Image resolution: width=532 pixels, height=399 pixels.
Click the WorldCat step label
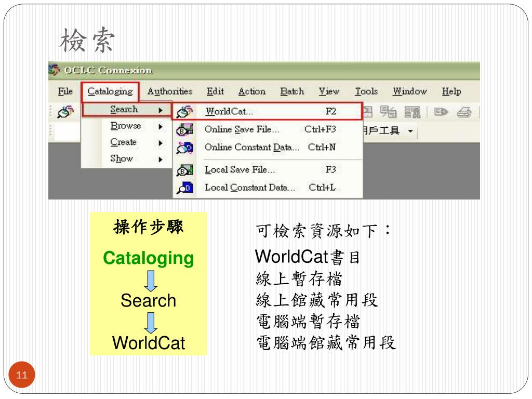pyautogui.click(x=148, y=343)
